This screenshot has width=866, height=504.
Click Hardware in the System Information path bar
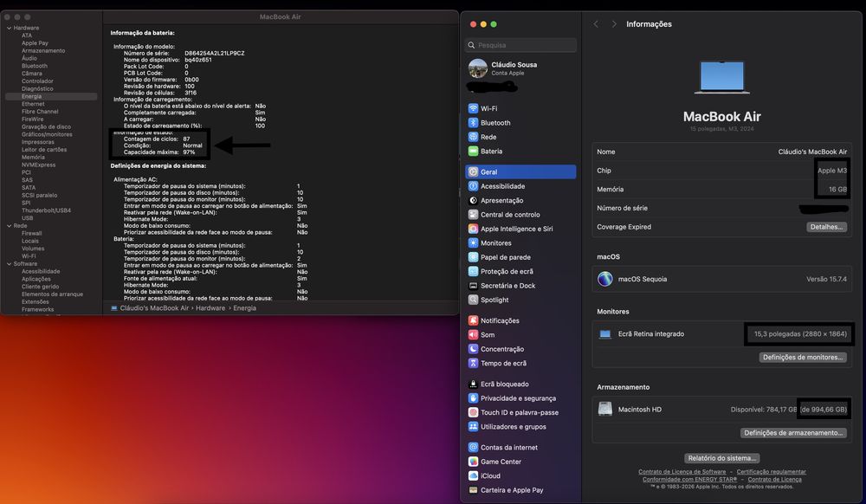210,308
